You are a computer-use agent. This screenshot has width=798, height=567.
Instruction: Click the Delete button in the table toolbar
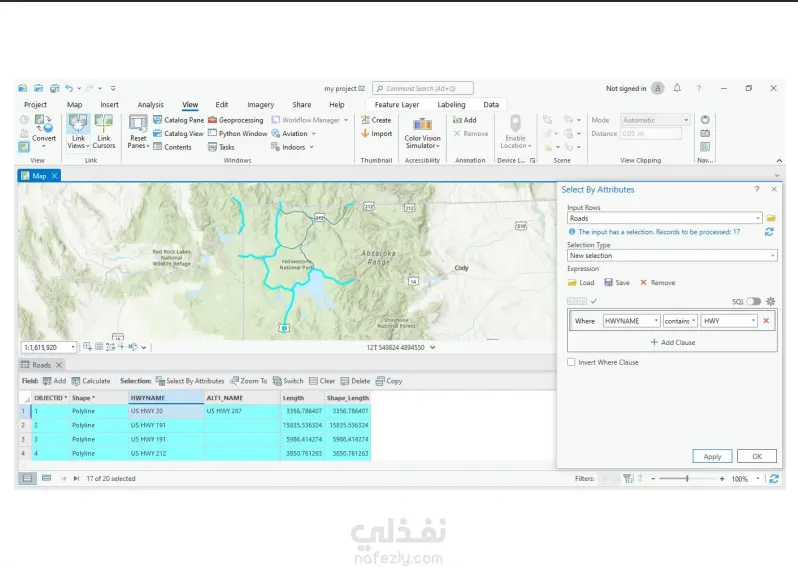click(355, 381)
